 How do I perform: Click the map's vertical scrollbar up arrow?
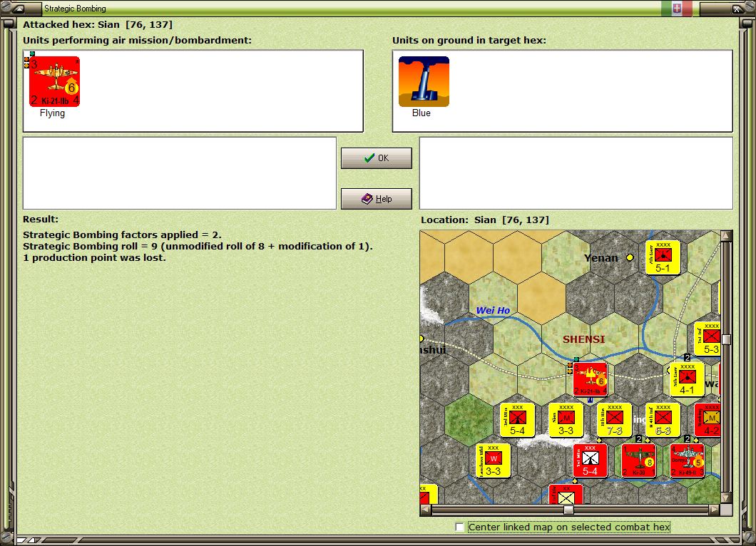[x=727, y=236]
